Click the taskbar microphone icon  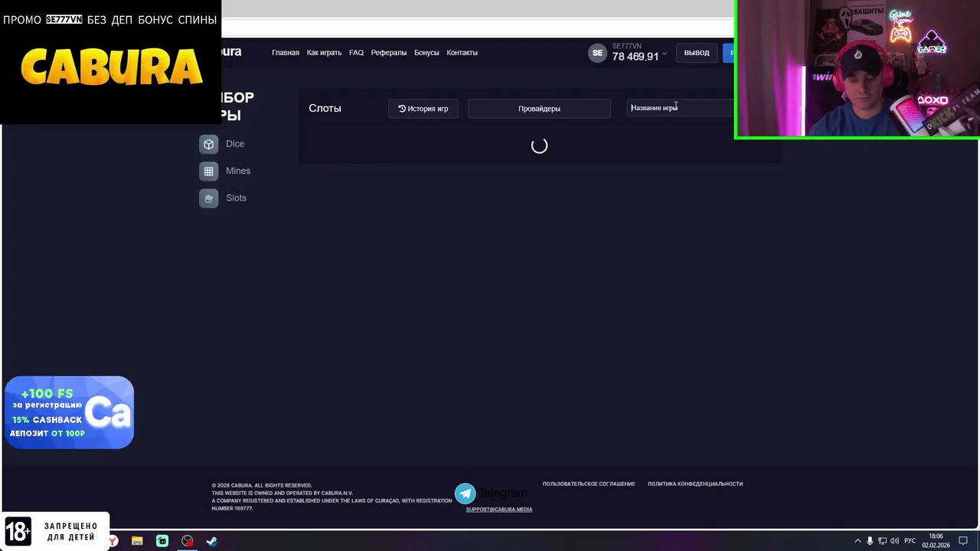click(870, 541)
